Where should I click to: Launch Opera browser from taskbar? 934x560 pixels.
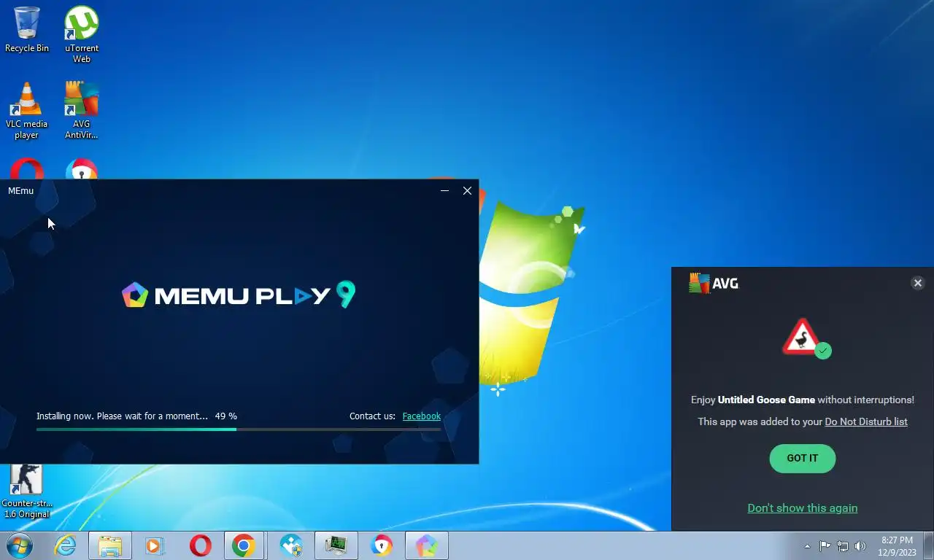click(x=200, y=545)
